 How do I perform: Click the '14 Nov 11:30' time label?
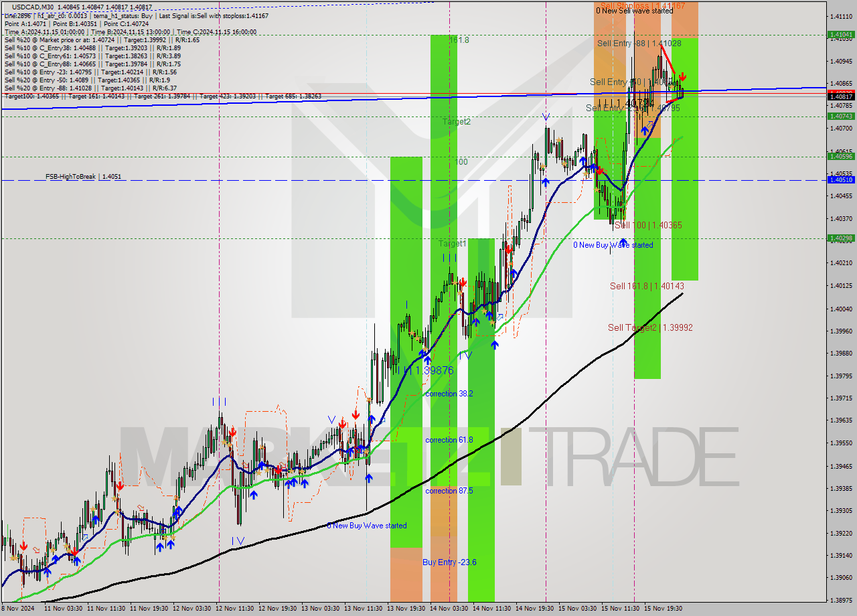[x=491, y=609]
